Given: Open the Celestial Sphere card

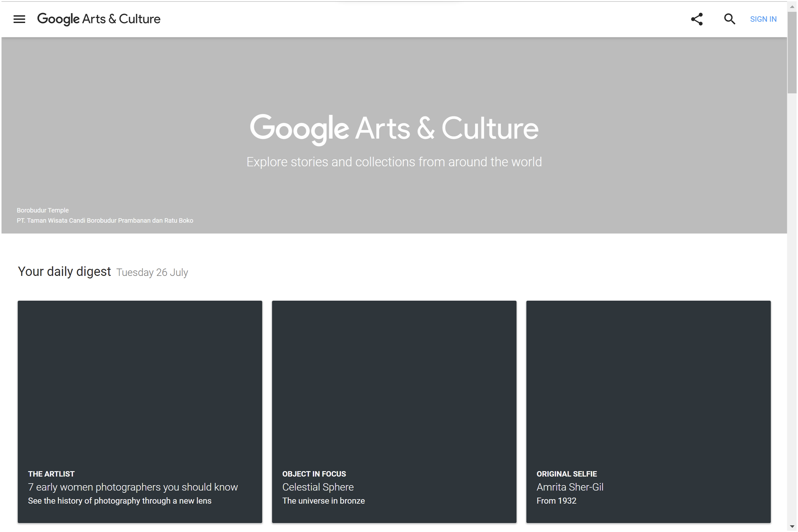Looking at the screenshot, I should coord(394,412).
